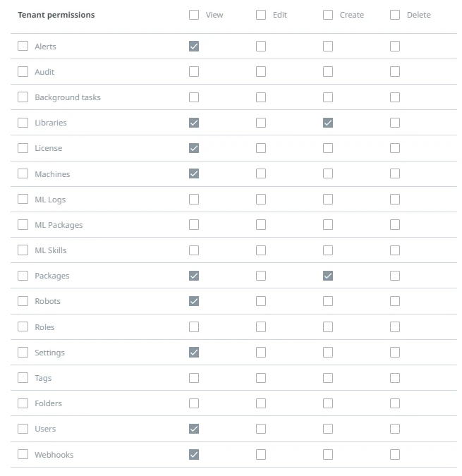Image resolution: width=462 pixels, height=476 pixels.
Task: Enable View permission for Background tasks
Action: [194, 97]
